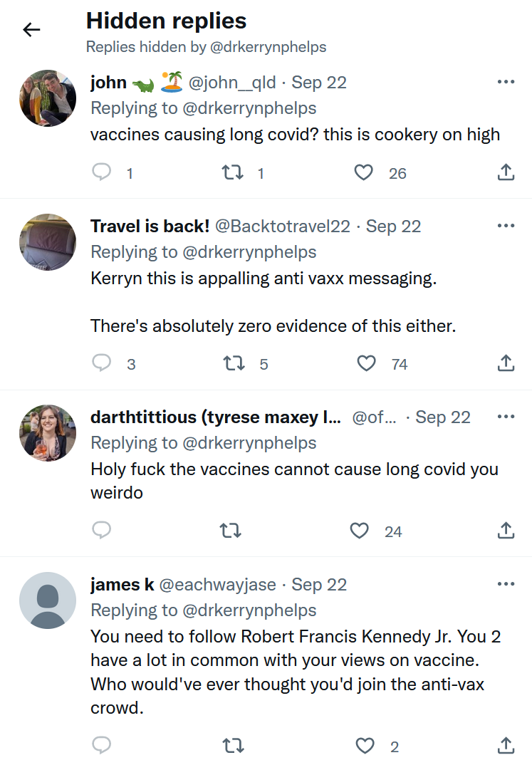Image resolution: width=532 pixels, height=770 pixels.
Task: Reply to darthtittious's tweet
Action: click(103, 531)
